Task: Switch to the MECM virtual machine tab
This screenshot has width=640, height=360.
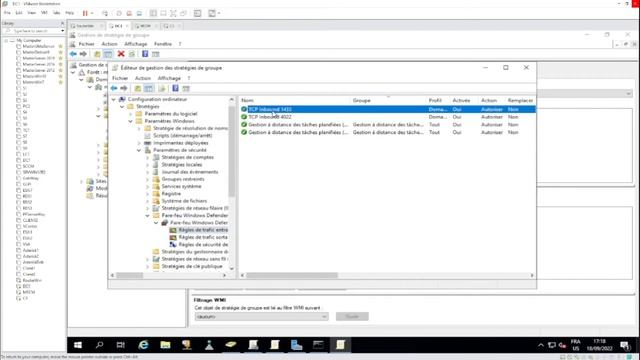Action: click(144, 26)
